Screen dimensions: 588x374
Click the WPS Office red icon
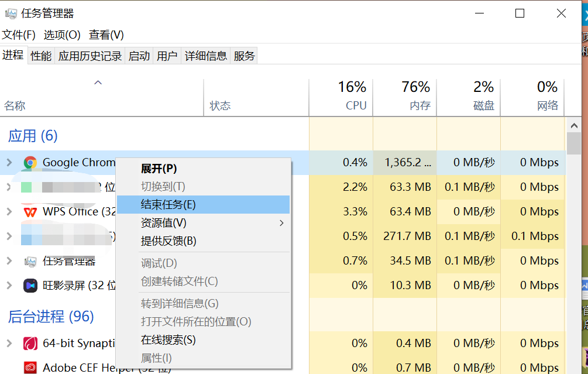coord(30,211)
